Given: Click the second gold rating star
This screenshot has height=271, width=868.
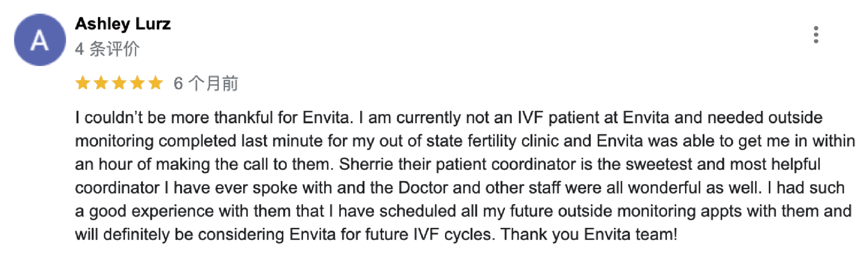Looking at the screenshot, I should click(101, 83).
